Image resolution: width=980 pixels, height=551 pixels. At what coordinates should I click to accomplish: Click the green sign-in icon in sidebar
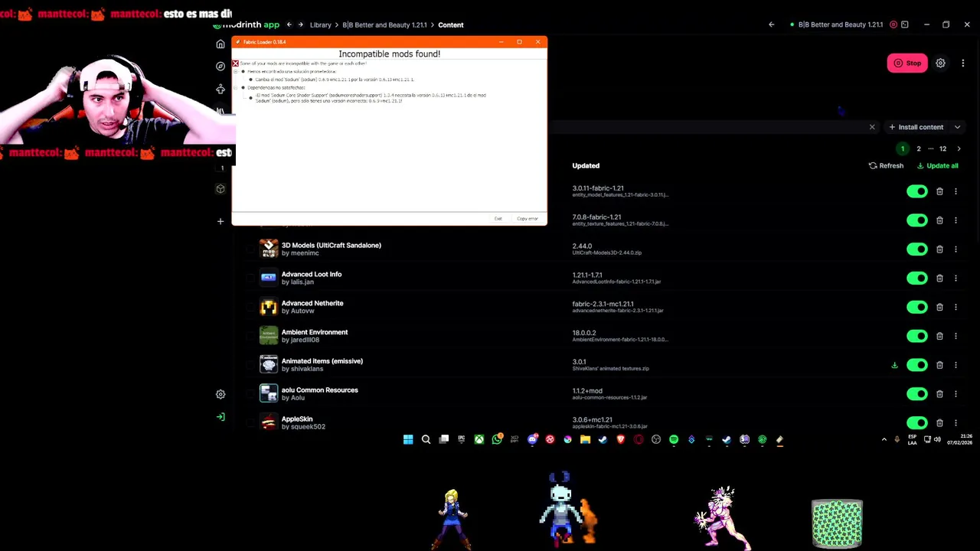(220, 417)
